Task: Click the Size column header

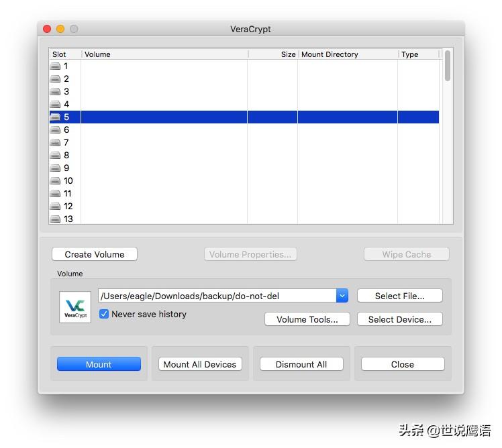Action: [272, 54]
